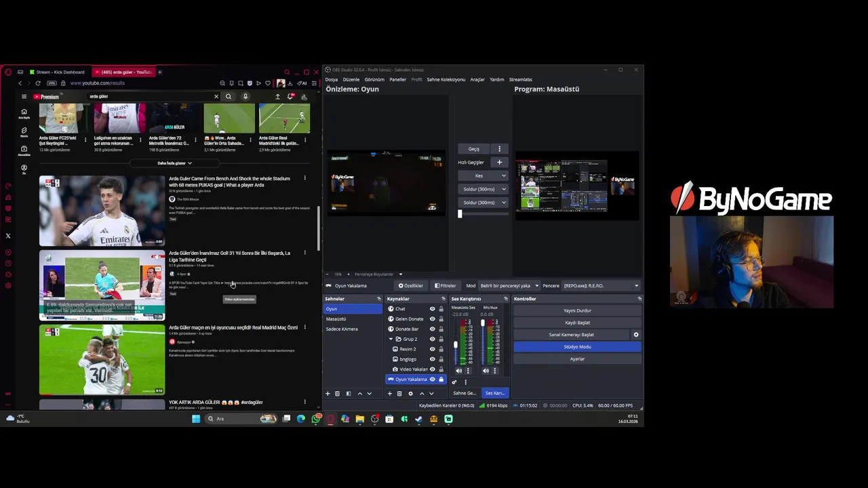Click the Opera heart bookmark icon
This screenshot has height=488, width=868.
coord(268,83)
